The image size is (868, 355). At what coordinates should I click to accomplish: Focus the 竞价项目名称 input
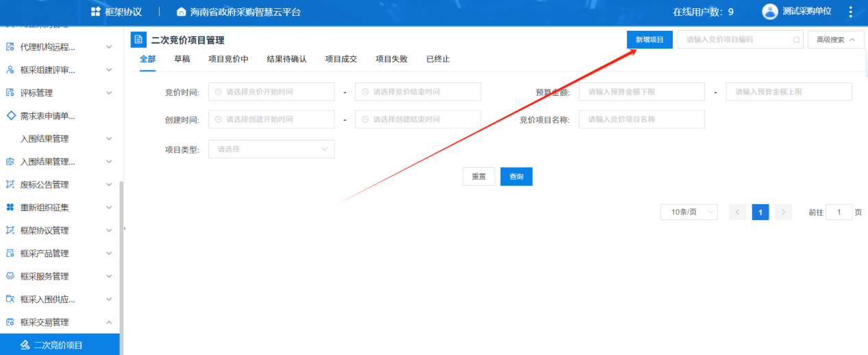(642, 119)
